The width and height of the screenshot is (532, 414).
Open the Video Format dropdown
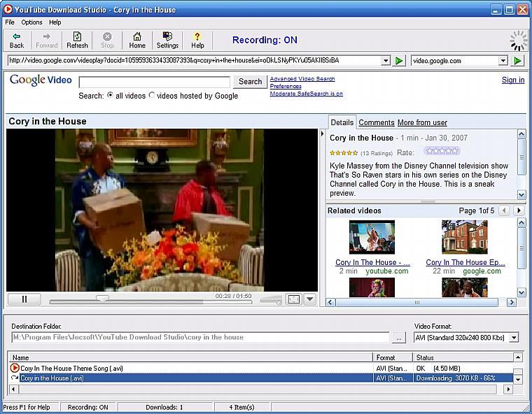pos(514,338)
